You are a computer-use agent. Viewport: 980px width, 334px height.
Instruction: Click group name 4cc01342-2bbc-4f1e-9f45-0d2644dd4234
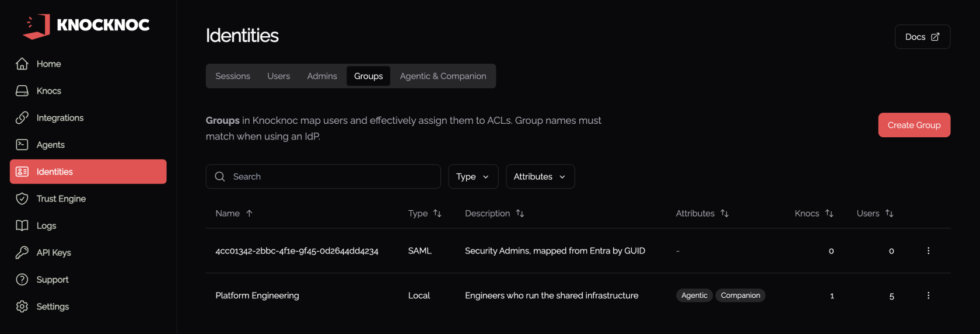[297, 251]
